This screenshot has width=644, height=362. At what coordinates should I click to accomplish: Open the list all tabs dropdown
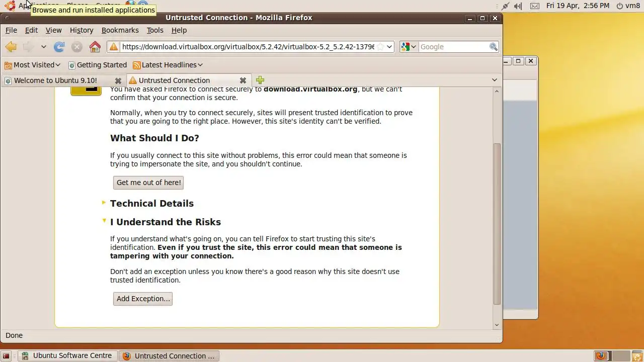(494, 80)
